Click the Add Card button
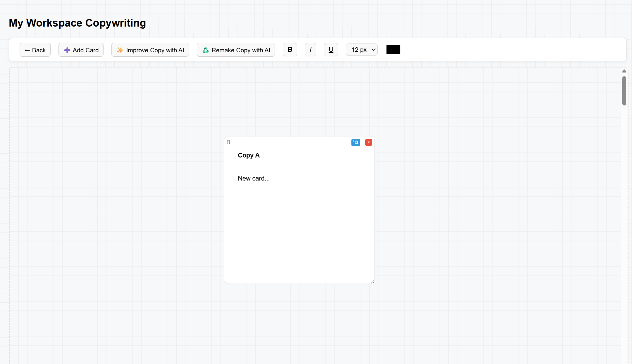This screenshot has width=632, height=364. (81, 50)
